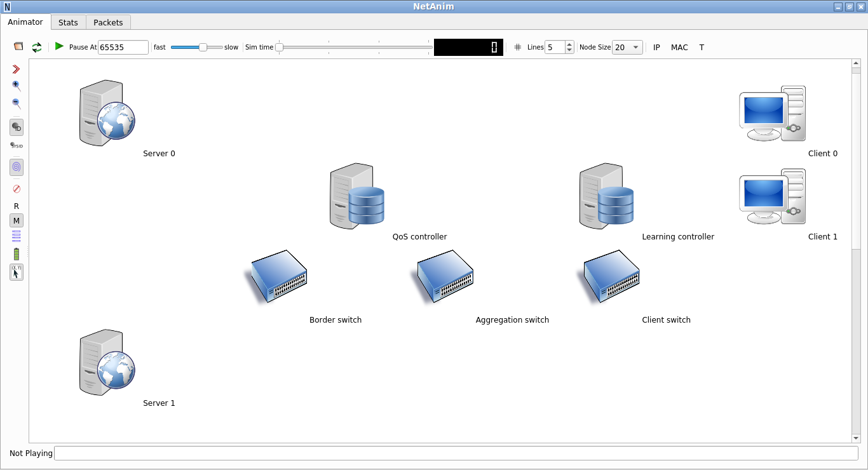This screenshot has width=868, height=470.
Task: Click the red double-chevron step icon
Action: (x=17, y=69)
